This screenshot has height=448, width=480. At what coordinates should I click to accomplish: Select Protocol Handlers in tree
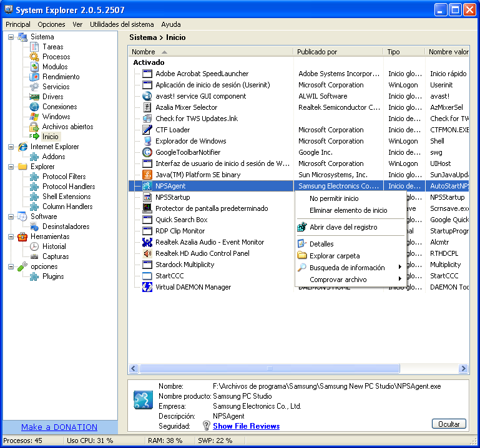click(69, 187)
